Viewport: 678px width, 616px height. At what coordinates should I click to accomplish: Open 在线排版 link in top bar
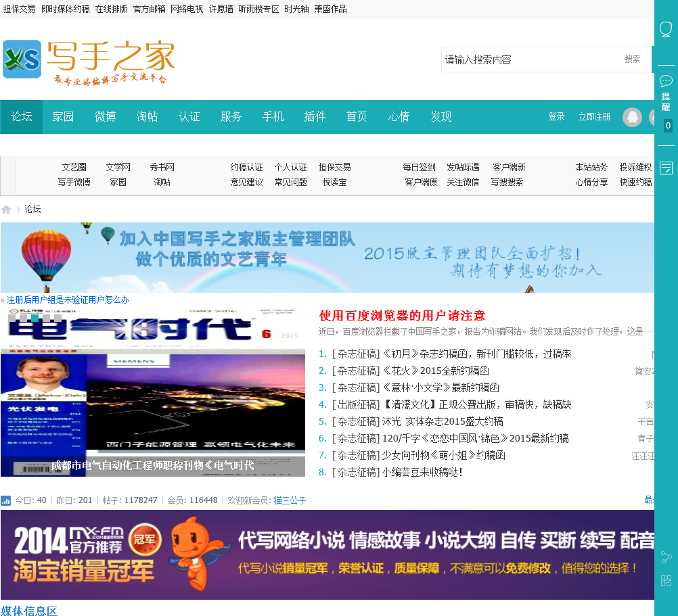pos(112,9)
